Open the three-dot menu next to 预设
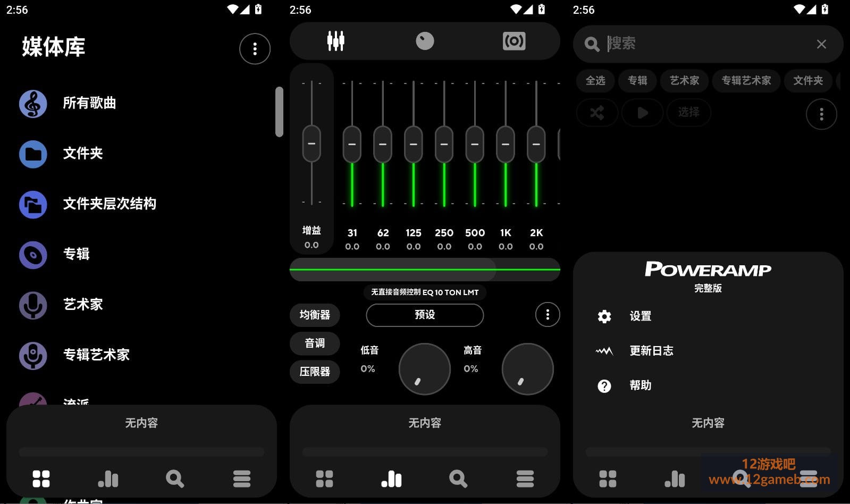 click(x=548, y=315)
